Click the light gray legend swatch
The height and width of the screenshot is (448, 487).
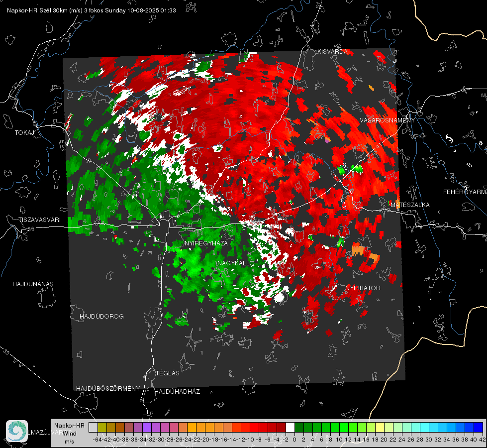tap(93, 427)
